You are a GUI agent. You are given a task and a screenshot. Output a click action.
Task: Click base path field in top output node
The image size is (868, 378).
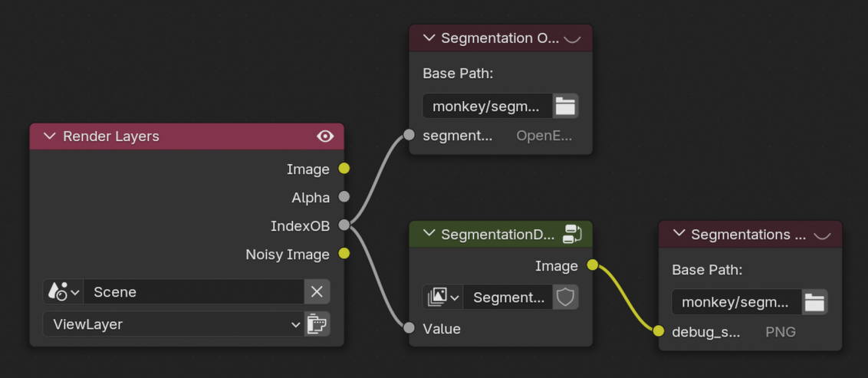pos(486,107)
